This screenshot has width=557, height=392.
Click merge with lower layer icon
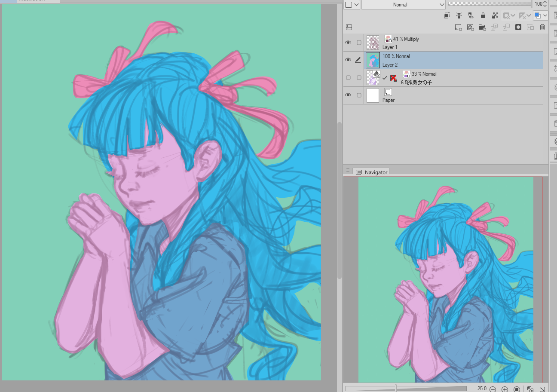click(x=506, y=27)
